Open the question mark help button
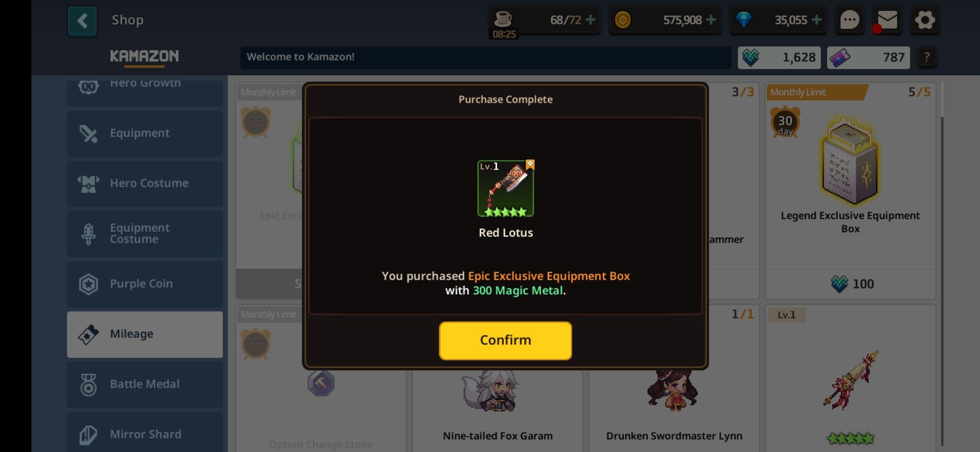980x452 pixels. [927, 57]
